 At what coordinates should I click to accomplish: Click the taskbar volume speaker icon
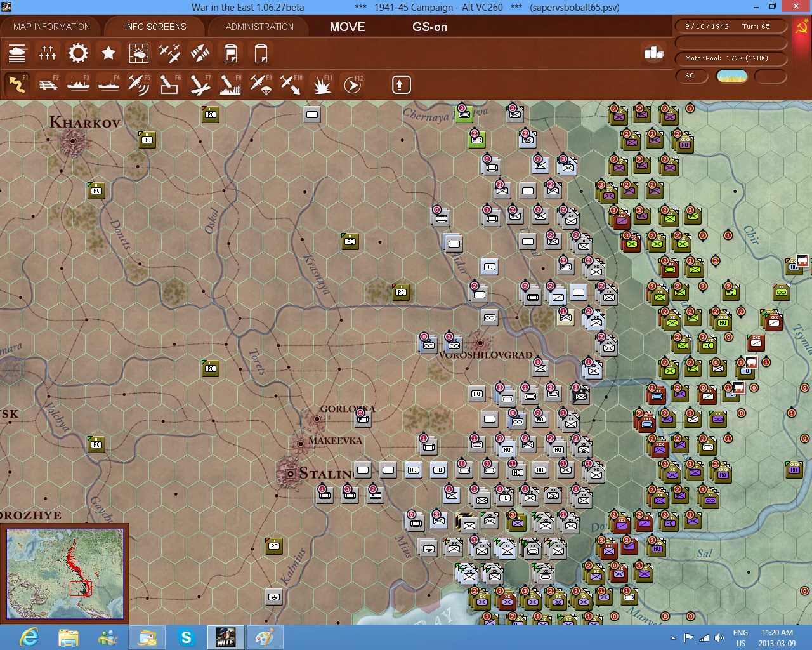(x=719, y=638)
